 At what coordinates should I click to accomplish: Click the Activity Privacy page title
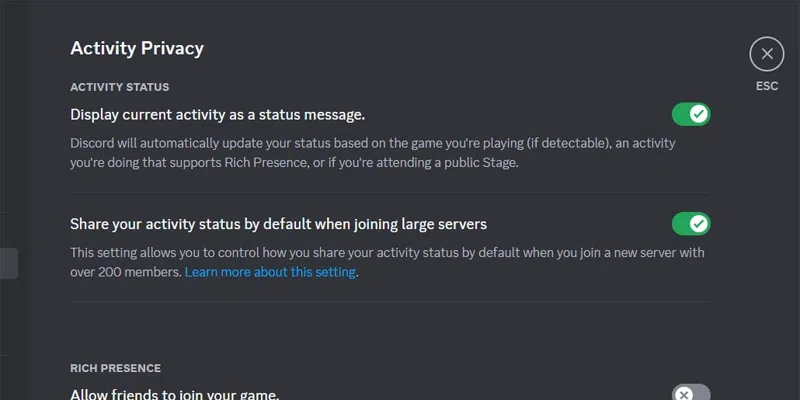pyautogui.click(x=137, y=47)
